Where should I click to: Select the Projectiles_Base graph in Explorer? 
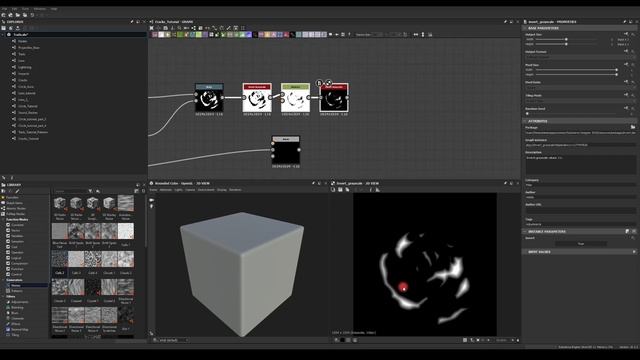pyautogui.click(x=29, y=48)
